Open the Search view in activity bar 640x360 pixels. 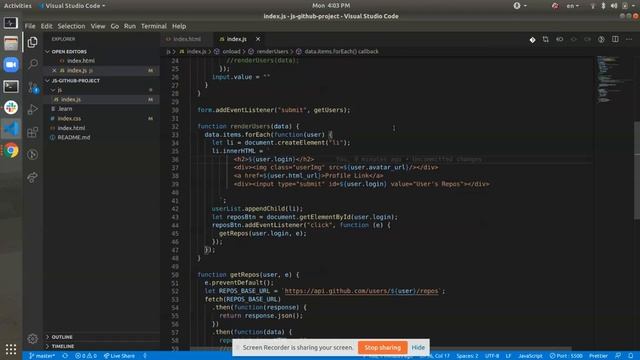click(33, 64)
